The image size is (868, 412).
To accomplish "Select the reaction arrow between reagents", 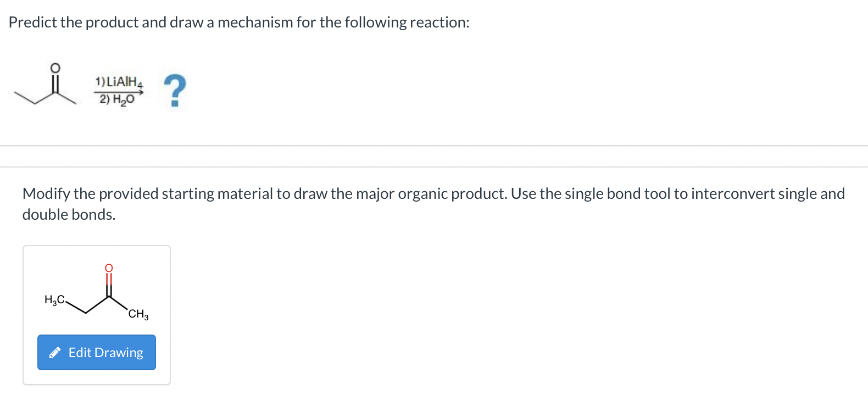I will pyautogui.click(x=118, y=92).
